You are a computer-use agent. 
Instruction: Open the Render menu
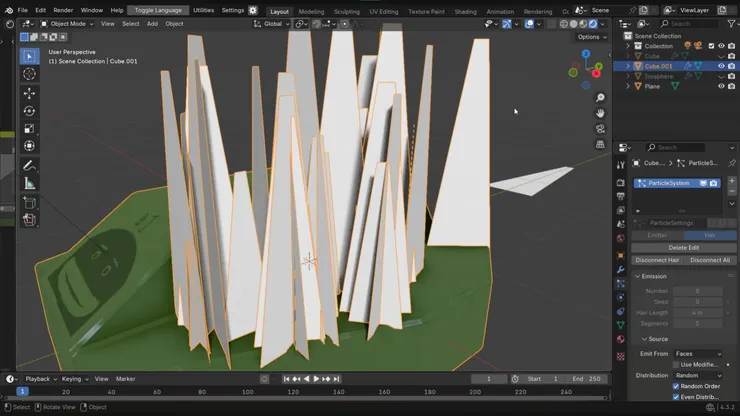[63, 10]
